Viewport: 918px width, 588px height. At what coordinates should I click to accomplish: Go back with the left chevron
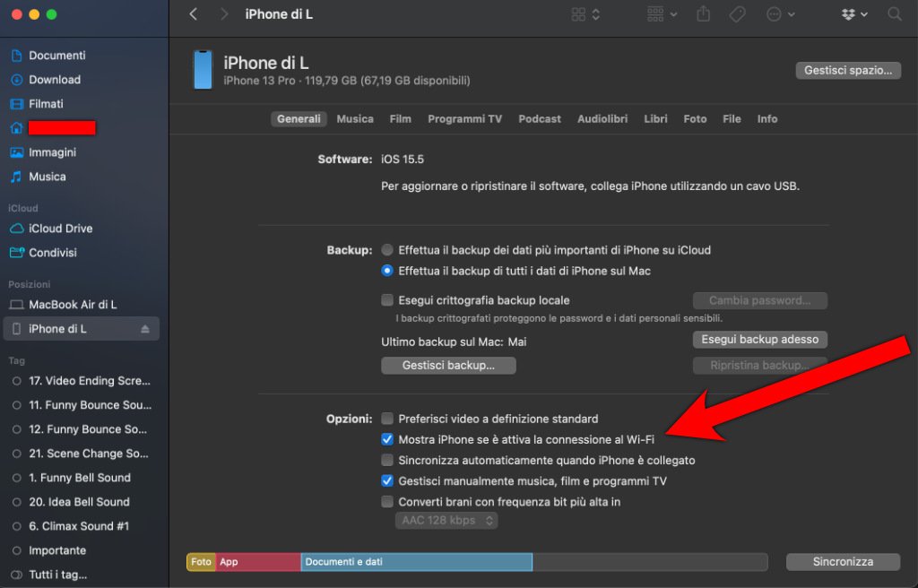(194, 14)
